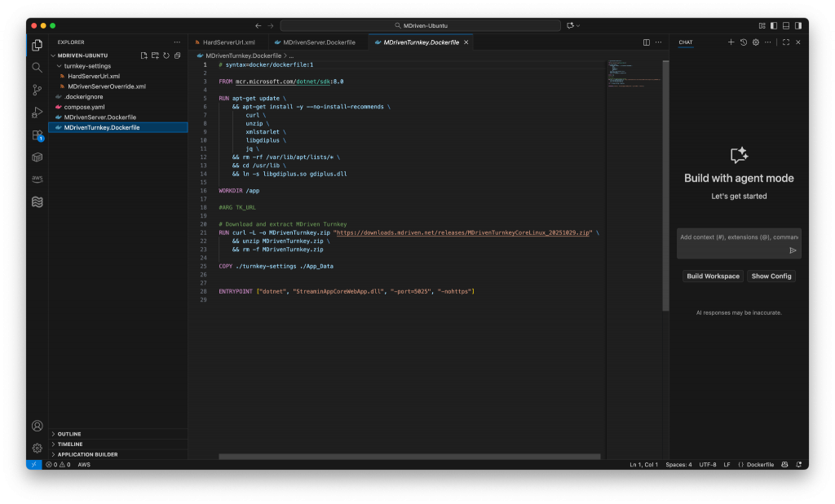
Task: Open the Run and Debug view
Action: coord(37,112)
